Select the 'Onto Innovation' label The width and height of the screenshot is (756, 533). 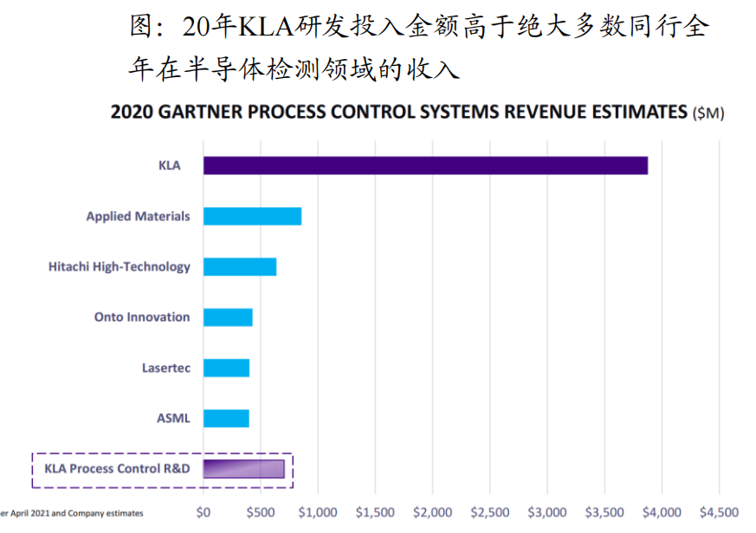coord(142,317)
